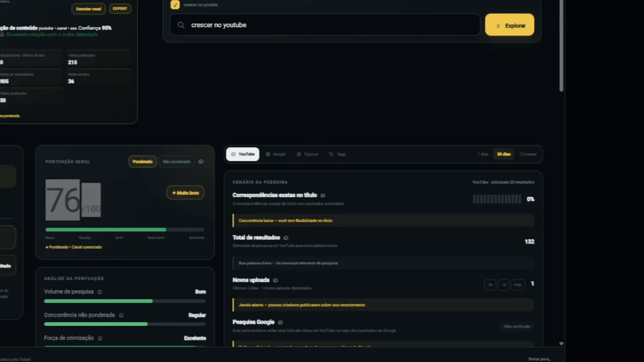This screenshot has width=644, height=362.
Task: Click the Confiança 95% text
Action: click(x=95, y=28)
